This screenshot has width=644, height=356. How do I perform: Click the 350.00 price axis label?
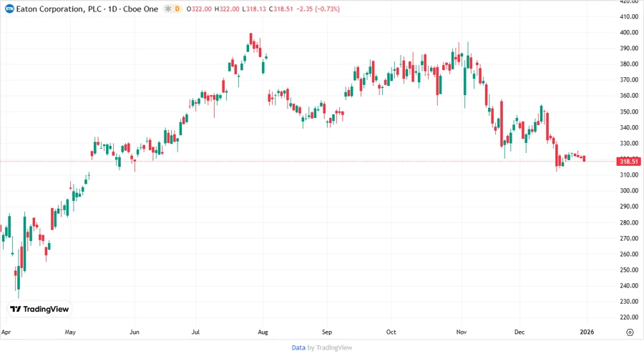tap(629, 112)
